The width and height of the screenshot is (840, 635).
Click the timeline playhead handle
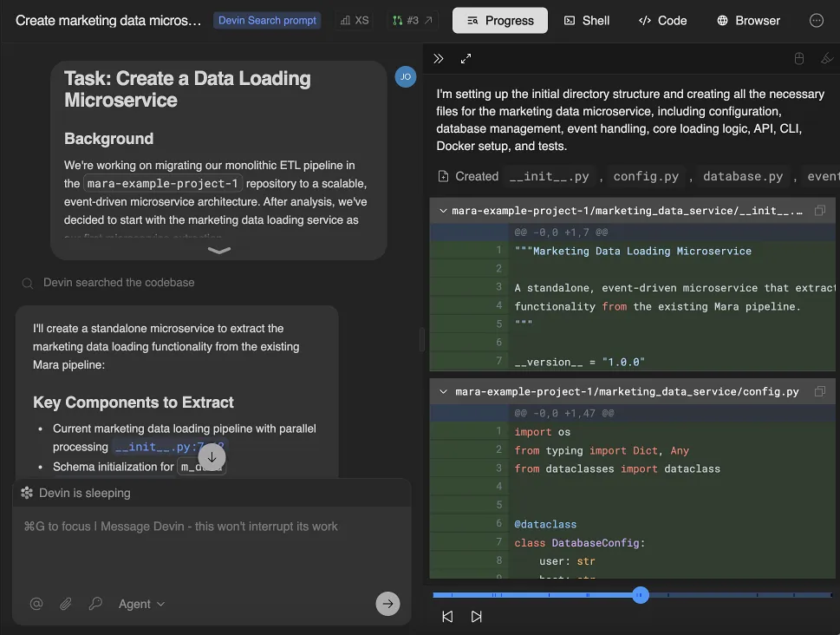click(640, 595)
